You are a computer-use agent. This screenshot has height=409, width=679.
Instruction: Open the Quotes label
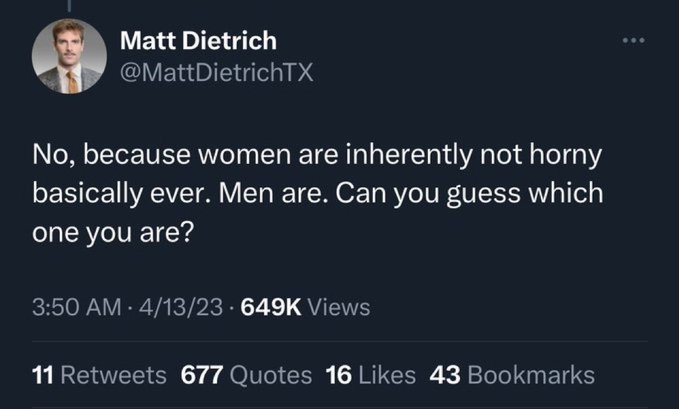click(271, 375)
